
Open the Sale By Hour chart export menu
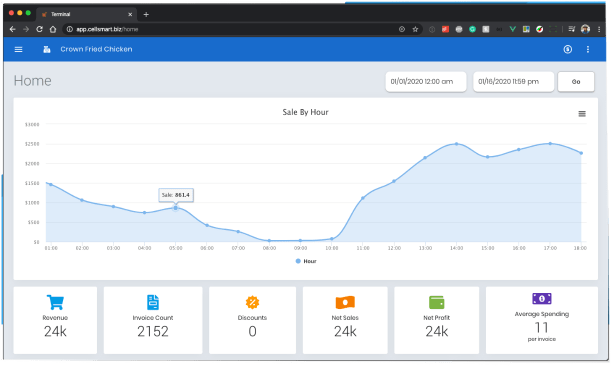pyautogui.click(x=582, y=114)
